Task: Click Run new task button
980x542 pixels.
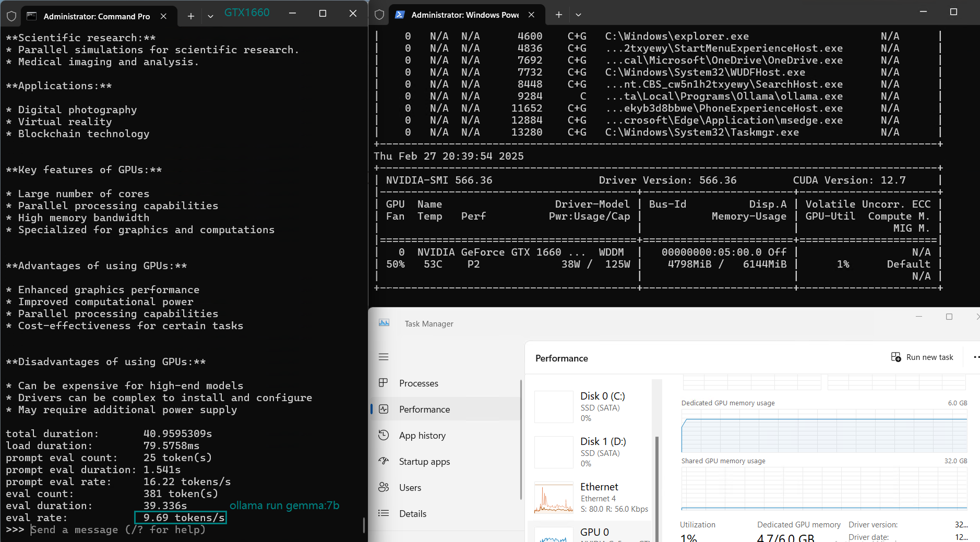Action: coord(922,357)
